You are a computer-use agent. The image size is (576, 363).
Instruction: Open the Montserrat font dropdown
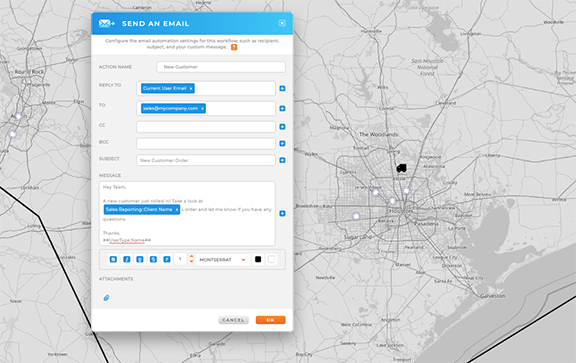[x=223, y=260]
